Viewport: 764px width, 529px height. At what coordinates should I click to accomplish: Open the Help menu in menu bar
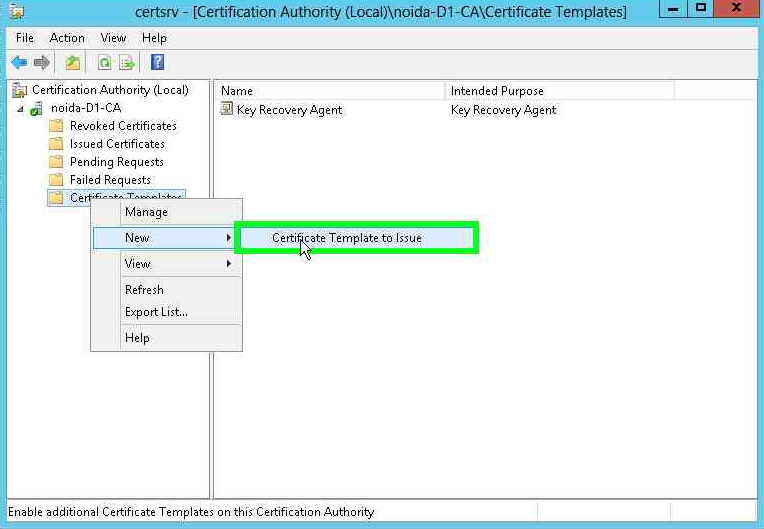coord(154,38)
